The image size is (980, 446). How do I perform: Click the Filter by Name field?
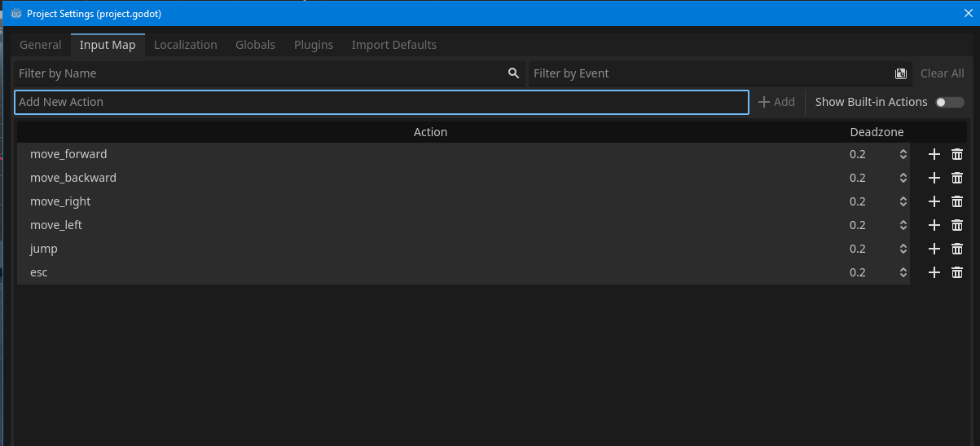point(261,73)
